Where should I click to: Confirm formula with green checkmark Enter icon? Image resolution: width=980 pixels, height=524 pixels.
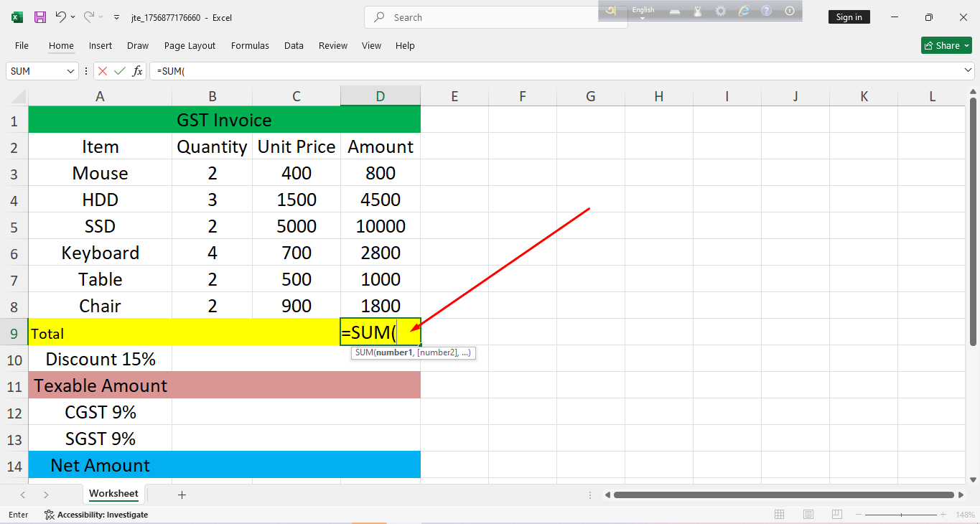click(x=119, y=71)
